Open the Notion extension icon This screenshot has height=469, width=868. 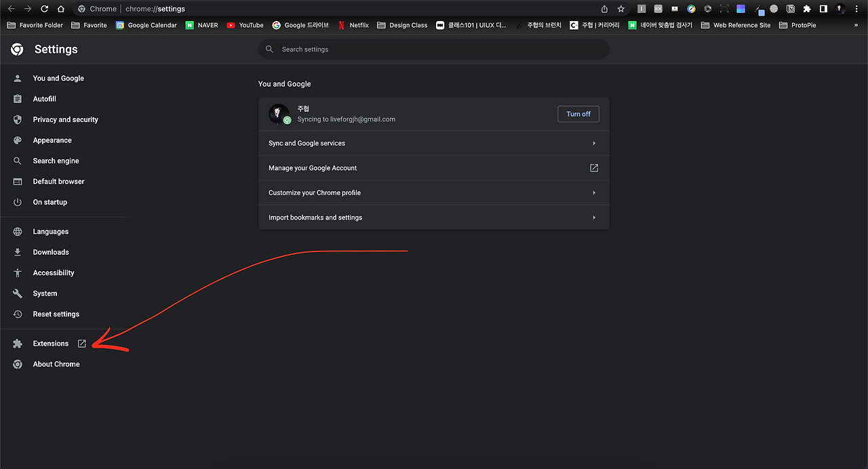point(791,9)
